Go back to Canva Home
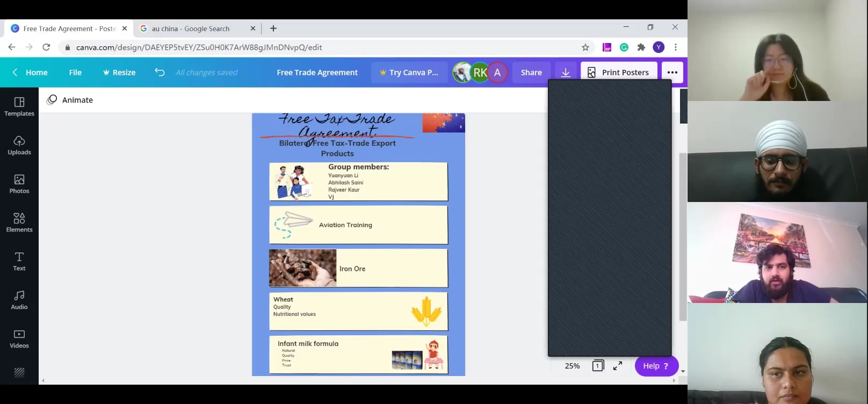This screenshot has height=404, width=868. pos(30,73)
